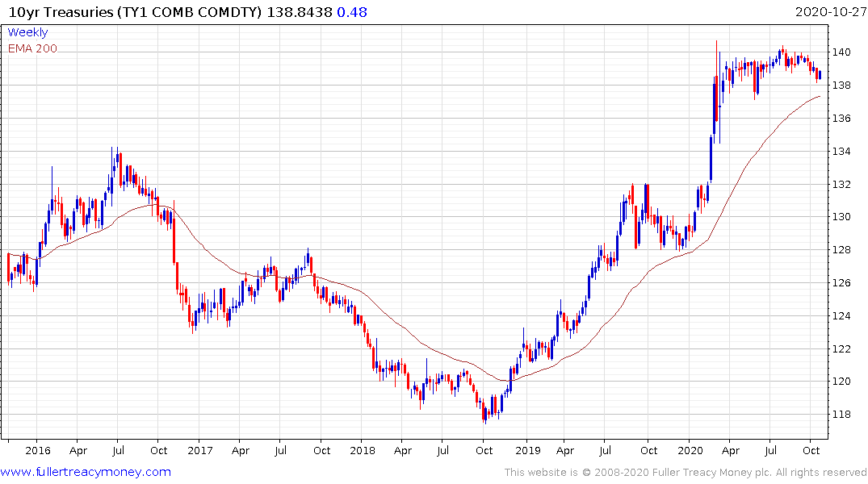
Task: Click the 124 price axis label
Action: point(841,316)
